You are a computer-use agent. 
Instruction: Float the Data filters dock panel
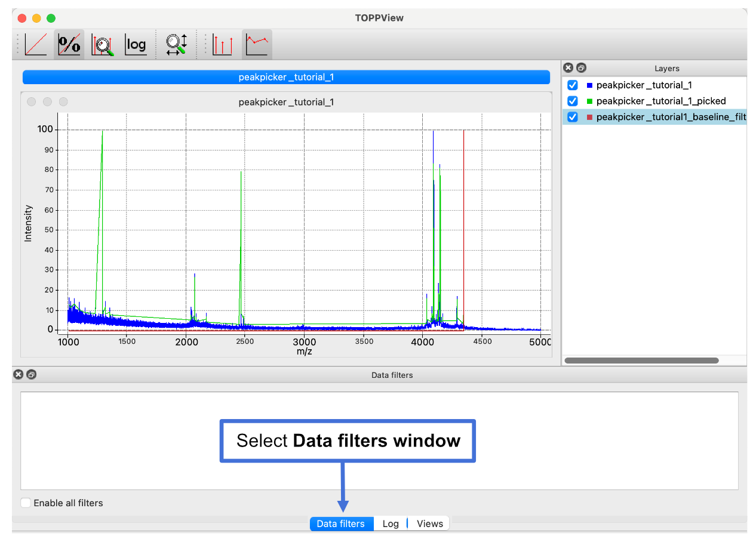[x=31, y=374]
